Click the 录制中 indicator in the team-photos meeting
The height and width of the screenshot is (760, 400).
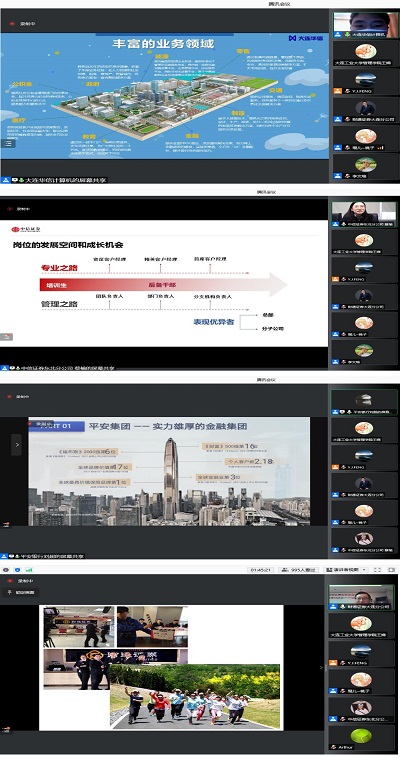(19, 580)
